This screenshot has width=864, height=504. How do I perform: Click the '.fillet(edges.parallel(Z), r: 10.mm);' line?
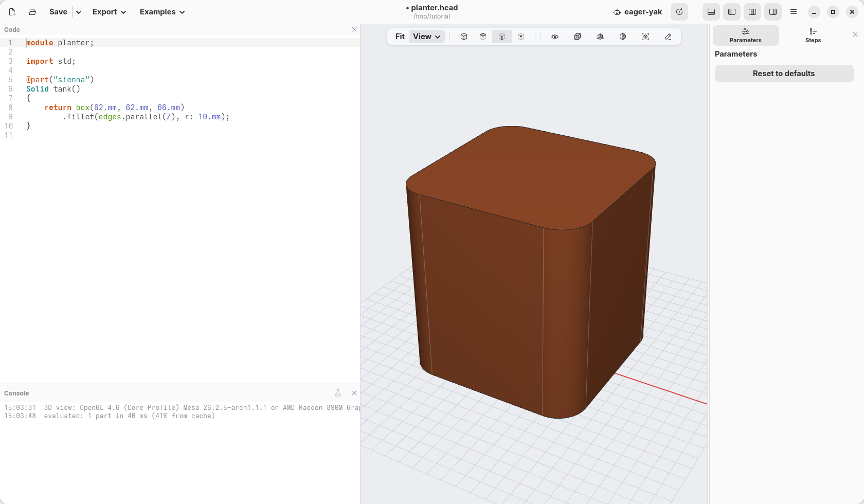(146, 117)
